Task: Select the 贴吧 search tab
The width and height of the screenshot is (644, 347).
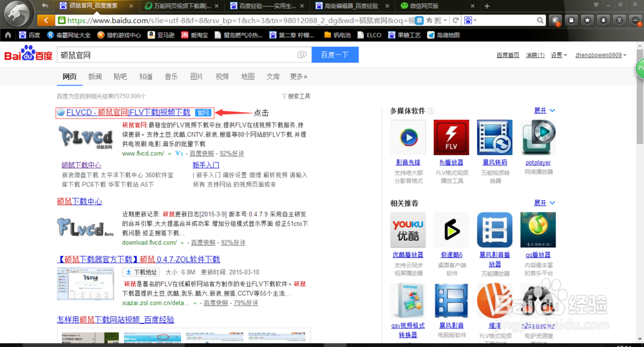Action: (x=120, y=77)
